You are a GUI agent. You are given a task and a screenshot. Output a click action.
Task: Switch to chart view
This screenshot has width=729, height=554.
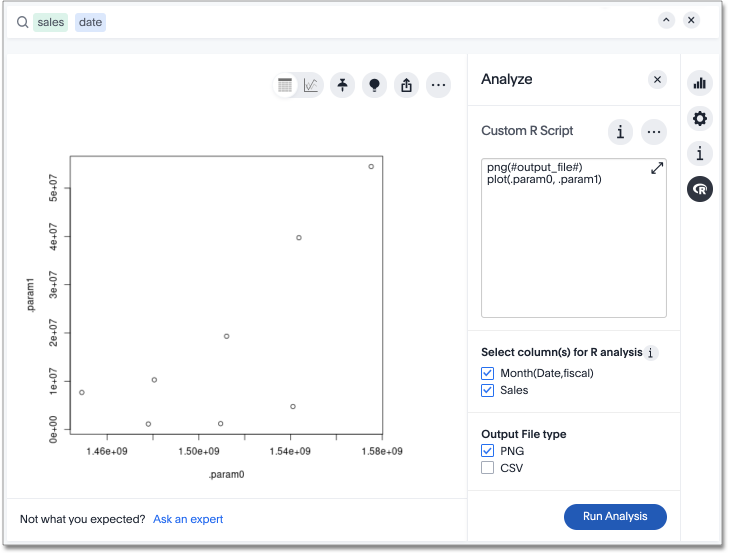tap(311, 86)
